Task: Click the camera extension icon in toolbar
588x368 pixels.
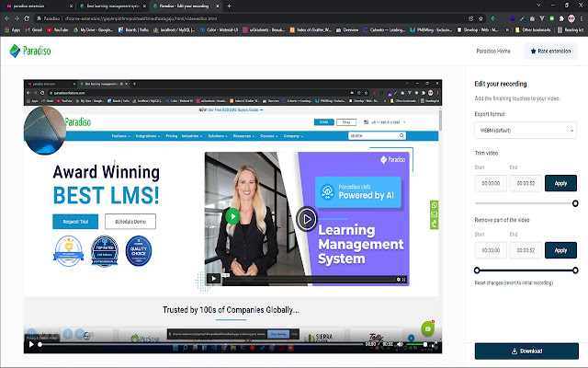Action: point(532,18)
